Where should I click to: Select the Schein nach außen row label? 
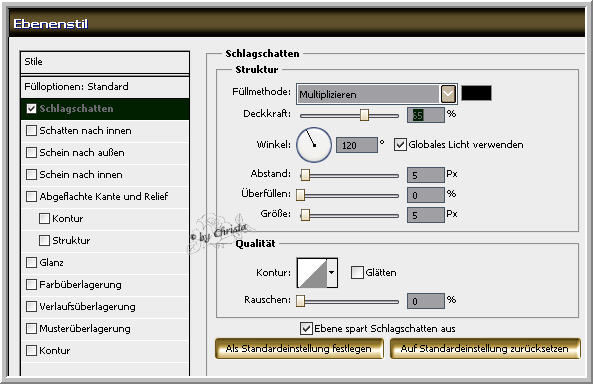82,153
